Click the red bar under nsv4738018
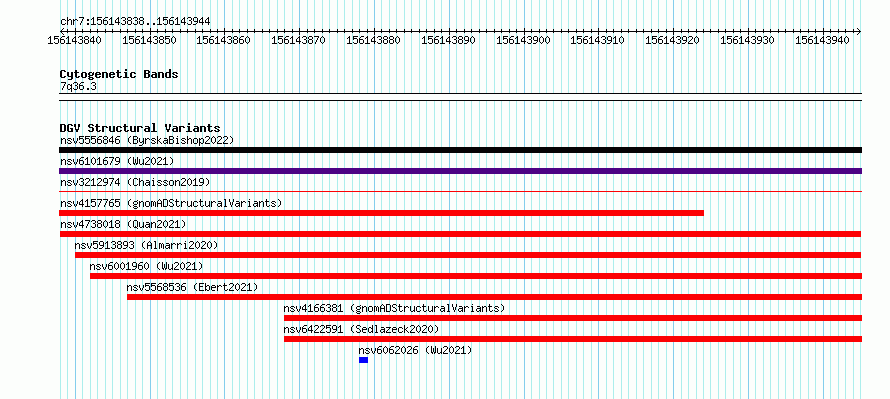This screenshot has width=890, height=399. (x=460, y=234)
